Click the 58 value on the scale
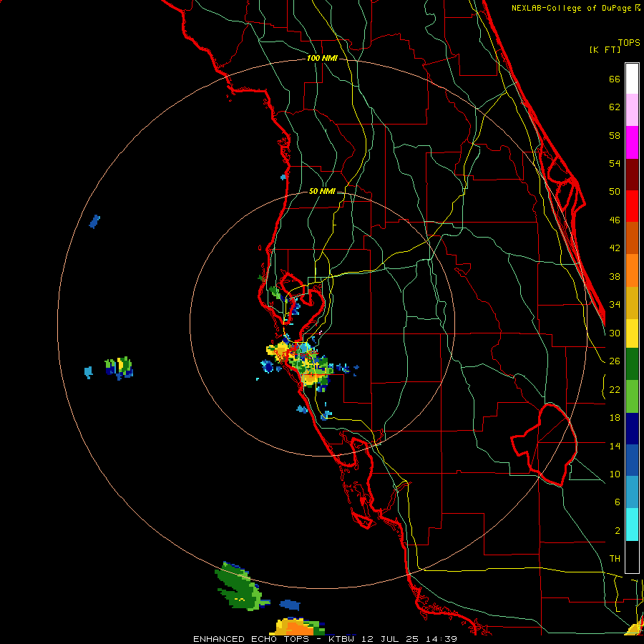This screenshot has height=644, width=644. pyautogui.click(x=615, y=135)
